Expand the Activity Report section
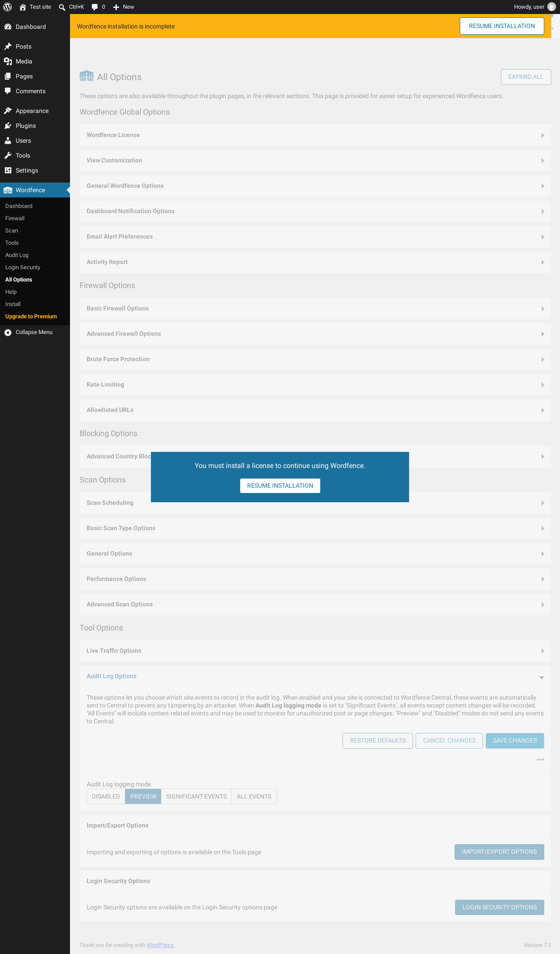Image resolution: width=560 pixels, height=954 pixels. 315,262
